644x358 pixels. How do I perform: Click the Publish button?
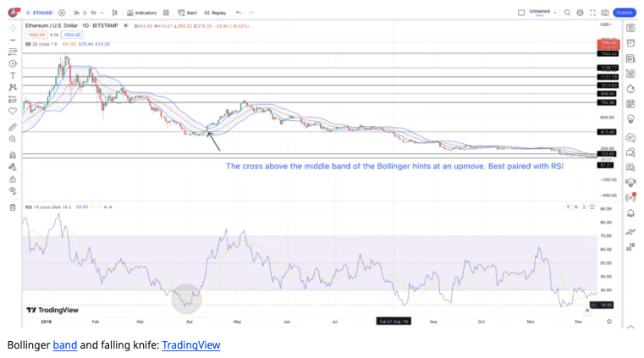(x=625, y=13)
